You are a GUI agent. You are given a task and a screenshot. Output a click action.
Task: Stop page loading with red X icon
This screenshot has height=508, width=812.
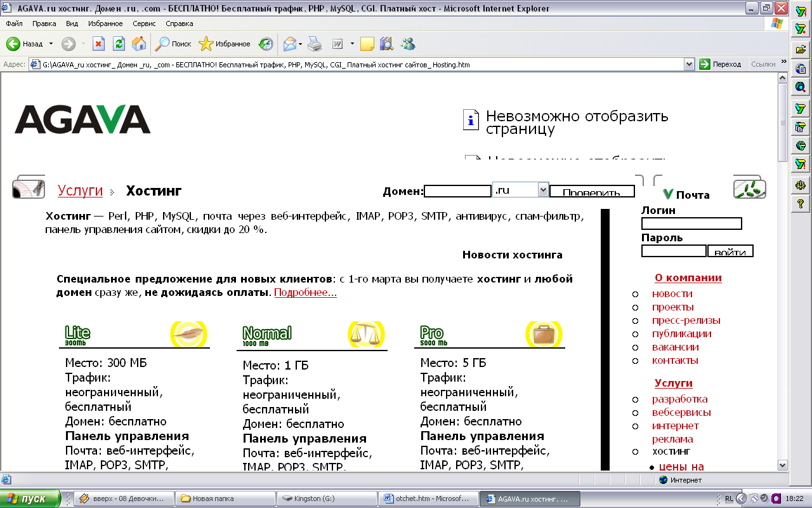point(98,44)
